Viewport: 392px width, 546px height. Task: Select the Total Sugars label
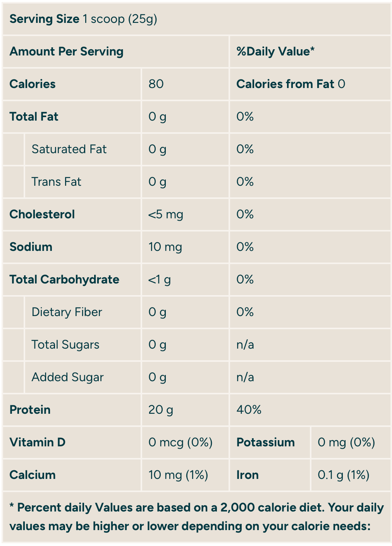65,345
